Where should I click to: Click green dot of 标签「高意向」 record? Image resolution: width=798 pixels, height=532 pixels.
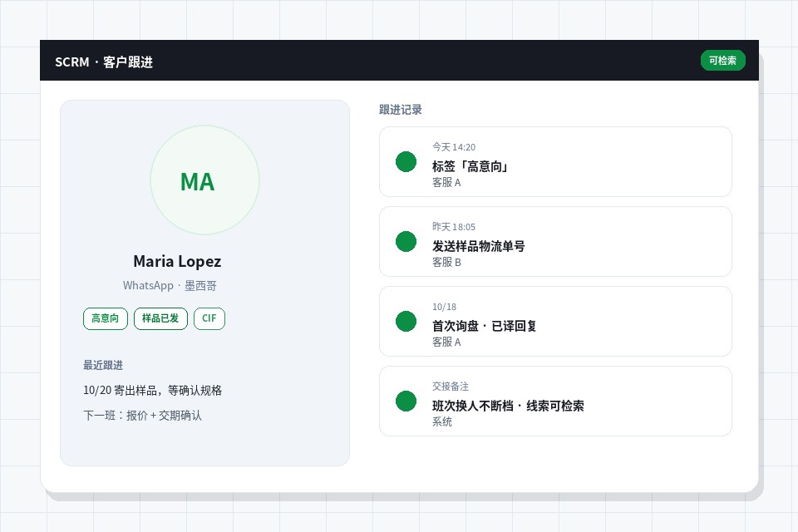point(406,162)
